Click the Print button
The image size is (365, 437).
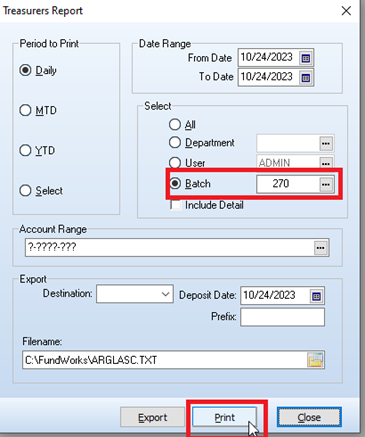[x=224, y=417]
